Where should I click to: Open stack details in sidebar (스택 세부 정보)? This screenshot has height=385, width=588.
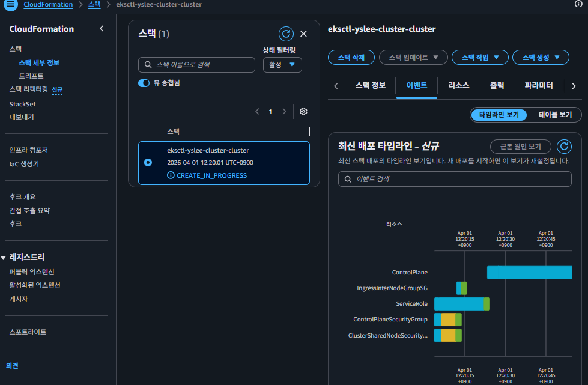pos(39,63)
